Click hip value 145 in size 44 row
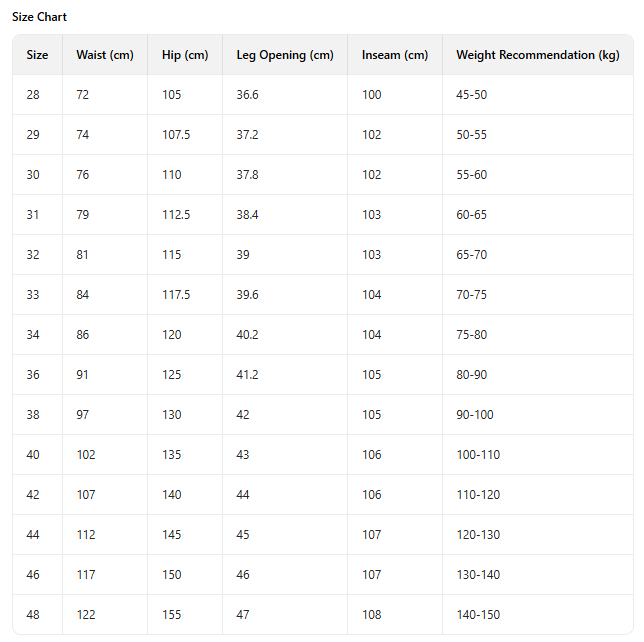 (172, 535)
